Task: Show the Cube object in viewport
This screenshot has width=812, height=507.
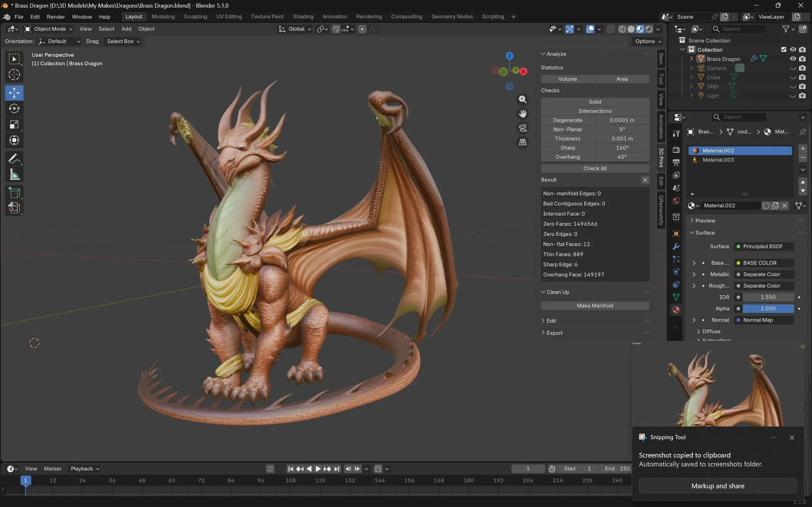Action: 793,77
